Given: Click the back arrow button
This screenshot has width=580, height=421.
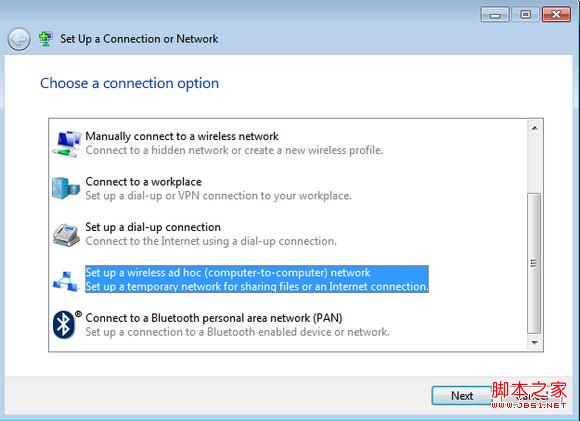Looking at the screenshot, I should pos(19,39).
